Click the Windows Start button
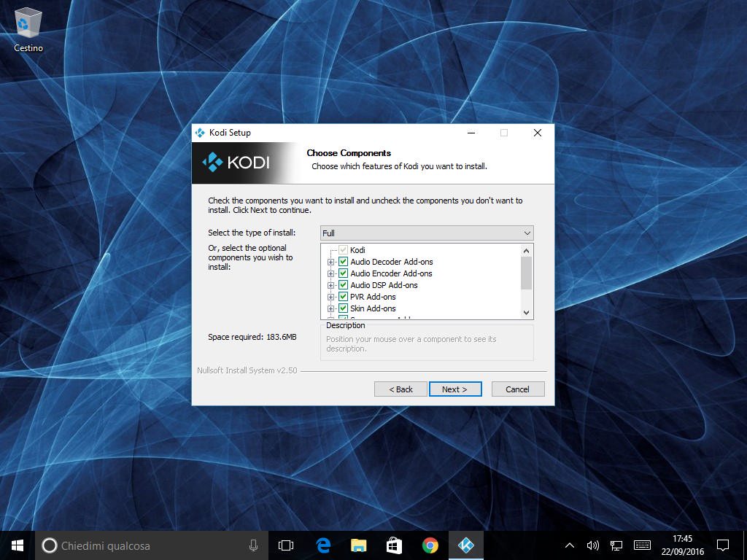Image resolution: width=747 pixels, height=560 pixels. point(18,545)
